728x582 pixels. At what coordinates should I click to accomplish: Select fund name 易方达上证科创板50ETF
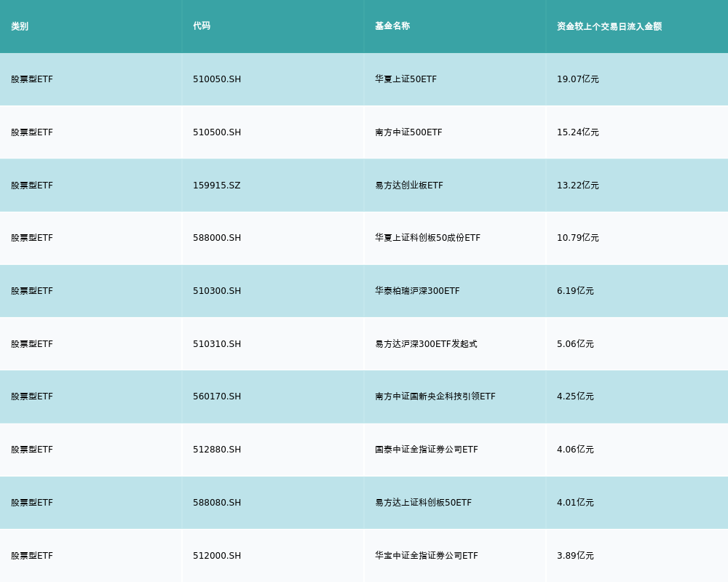point(424,503)
